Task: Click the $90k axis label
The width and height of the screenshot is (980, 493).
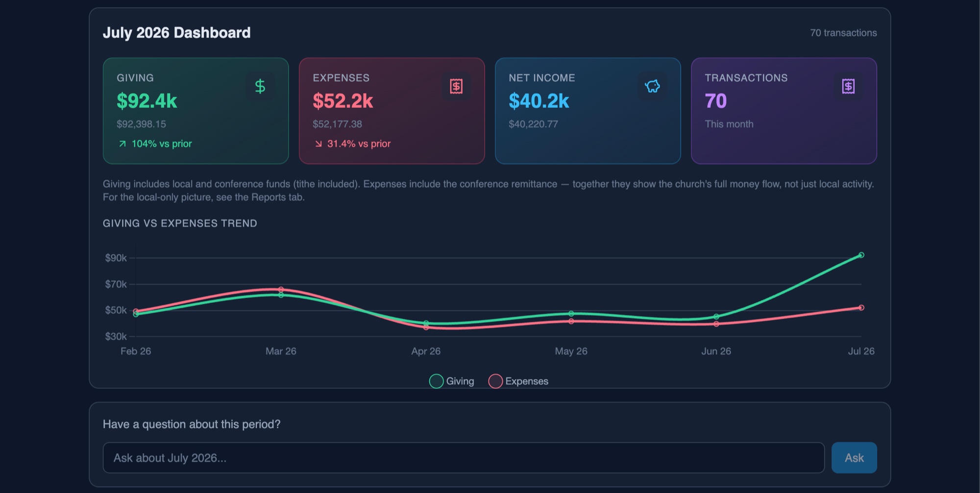Action: tap(116, 258)
